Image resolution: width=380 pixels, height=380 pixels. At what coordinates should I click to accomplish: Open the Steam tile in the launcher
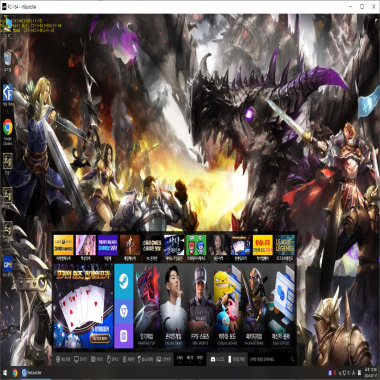(x=124, y=281)
